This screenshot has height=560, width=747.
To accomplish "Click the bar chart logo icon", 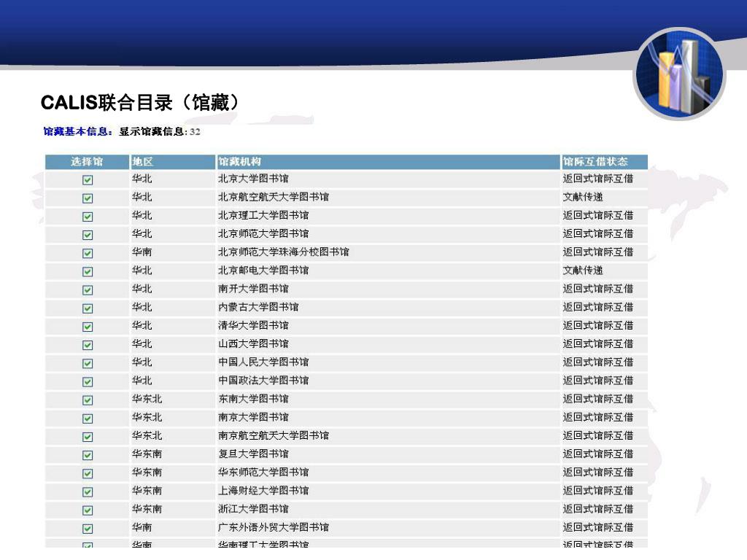I will click(680, 74).
